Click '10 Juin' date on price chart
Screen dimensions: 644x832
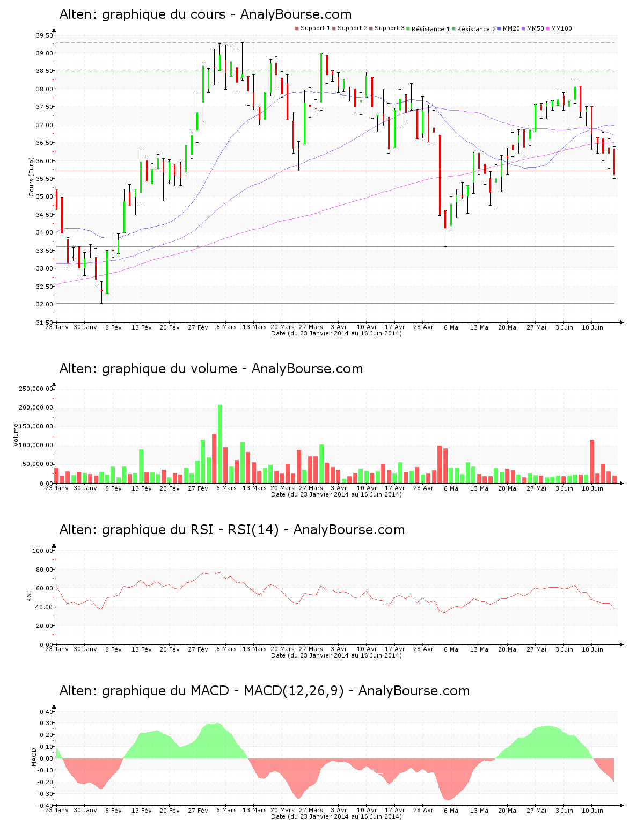592,327
